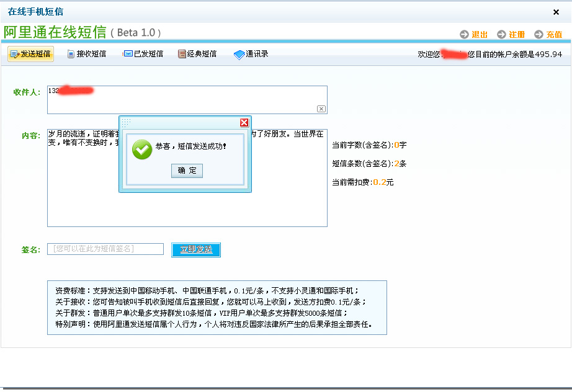This screenshot has width=572, height=392.
Task: Click the 签名 signature input field
Action: (105, 249)
